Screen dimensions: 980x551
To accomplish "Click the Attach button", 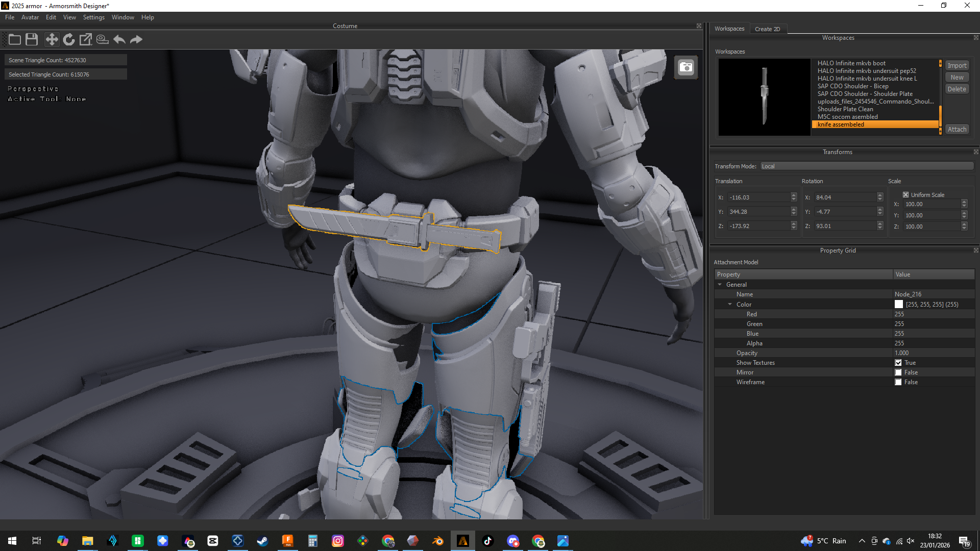I will click(x=957, y=129).
